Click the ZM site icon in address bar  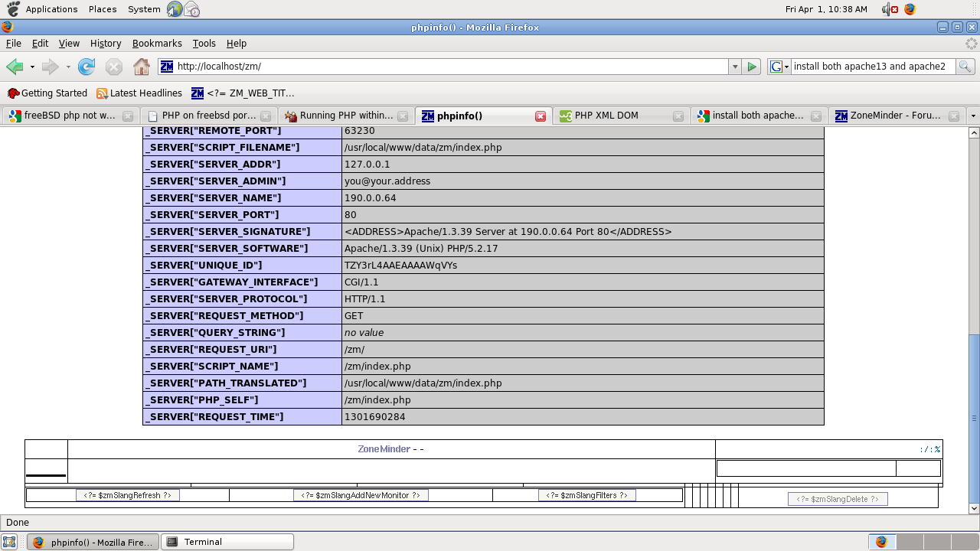coord(167,67)
